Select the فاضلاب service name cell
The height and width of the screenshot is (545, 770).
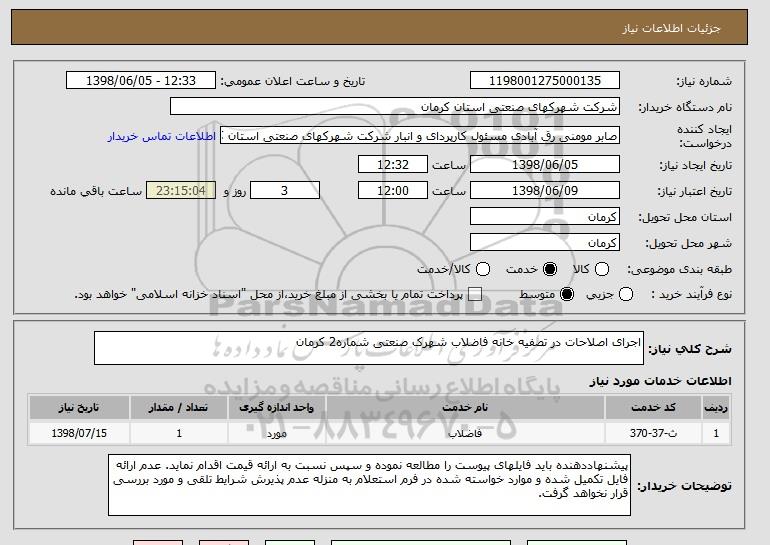tap(465, 434)
